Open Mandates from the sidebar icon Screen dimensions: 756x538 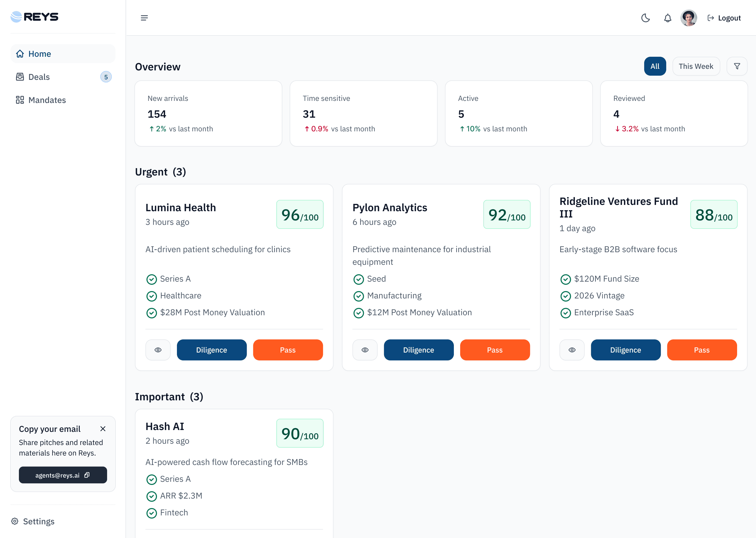click(20, 100)
